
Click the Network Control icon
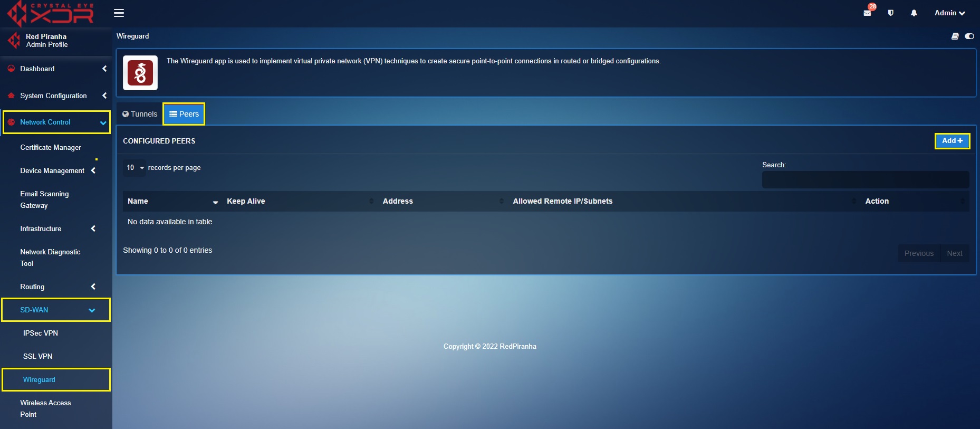(11, 122)
